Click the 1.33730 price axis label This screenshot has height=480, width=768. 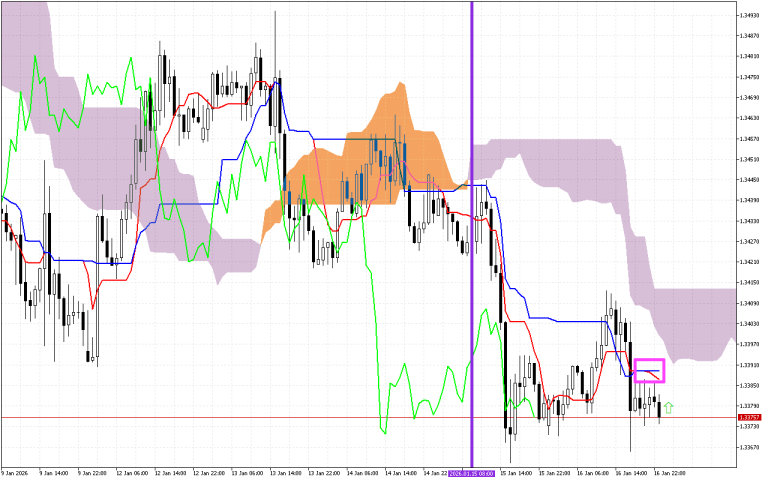click(x=750, y=427)
